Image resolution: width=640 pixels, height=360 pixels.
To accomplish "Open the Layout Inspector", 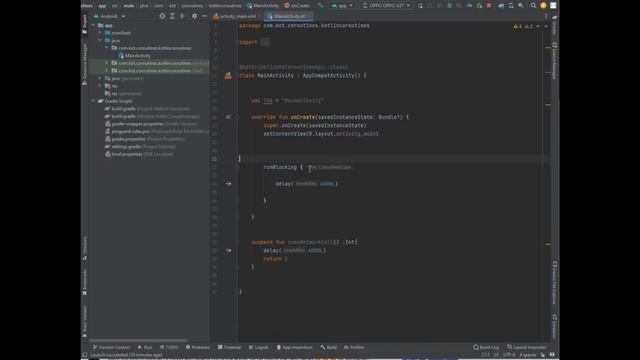I will click(x=527, y=347).
